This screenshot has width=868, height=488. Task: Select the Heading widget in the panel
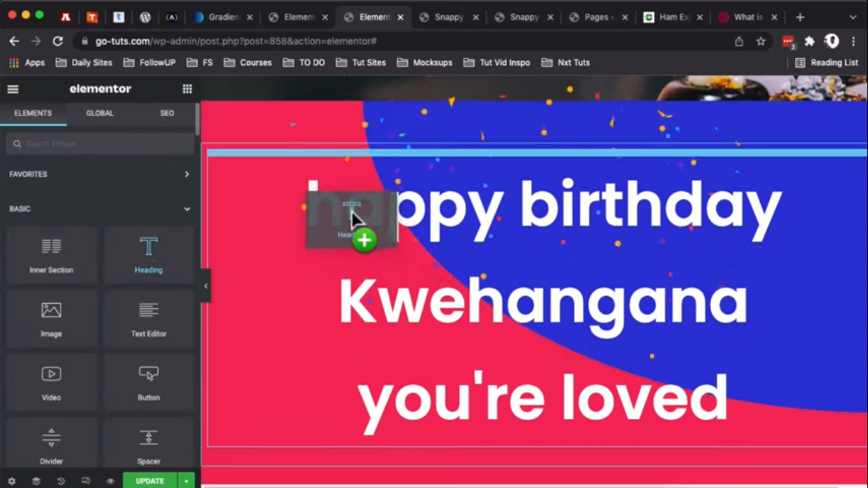[149, 255]
